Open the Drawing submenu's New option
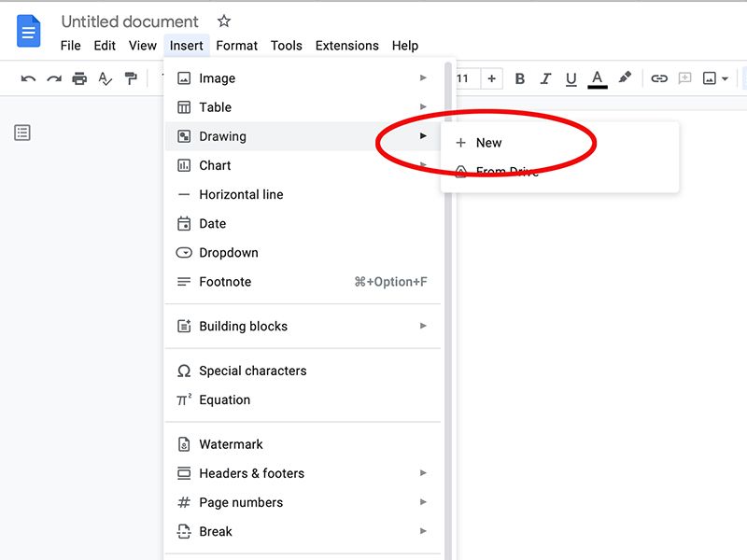The height and width of the screenshot is (560, 747). [x=489, y=143]
